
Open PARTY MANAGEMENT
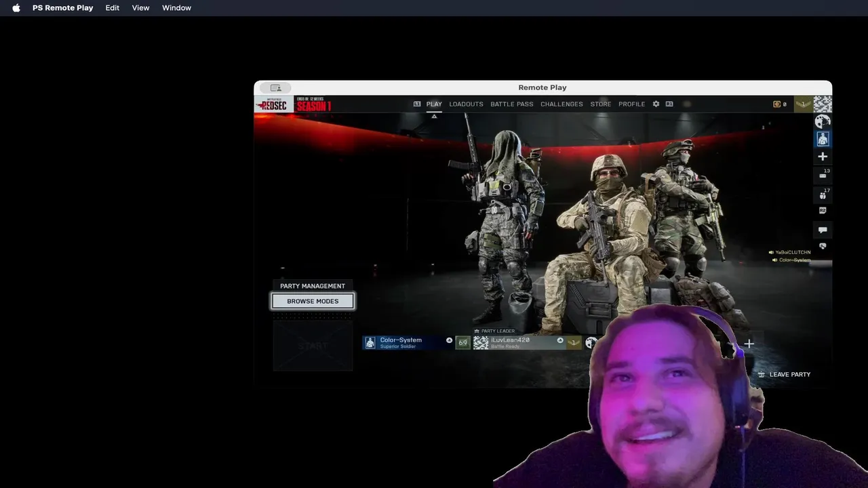[313, 286]
